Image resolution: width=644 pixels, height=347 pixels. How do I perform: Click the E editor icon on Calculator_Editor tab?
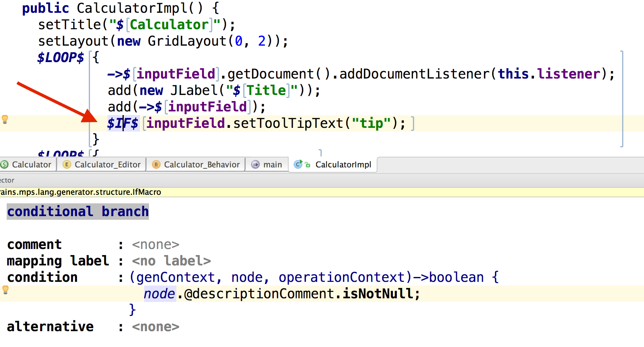(67, 164)
